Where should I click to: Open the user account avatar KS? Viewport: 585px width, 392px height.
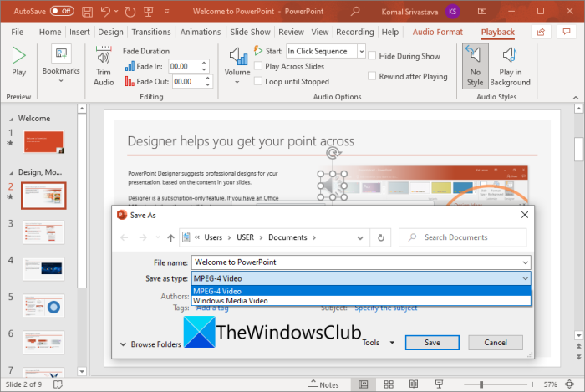coord(453,12)
